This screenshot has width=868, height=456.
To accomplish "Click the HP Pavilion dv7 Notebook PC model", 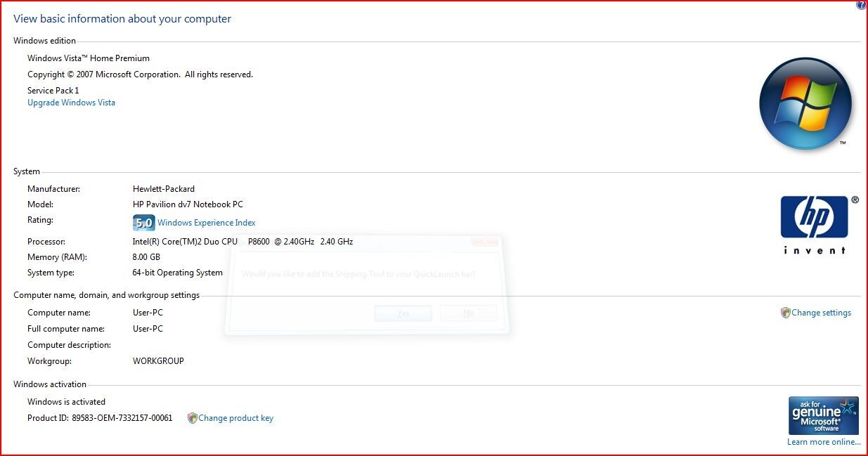I will tap(188, 204).
